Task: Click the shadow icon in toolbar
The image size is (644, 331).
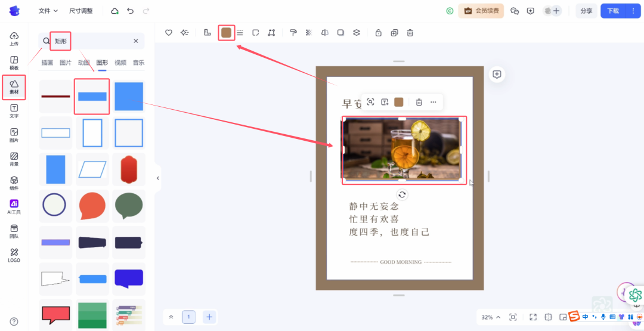Action: coord(340,33)
